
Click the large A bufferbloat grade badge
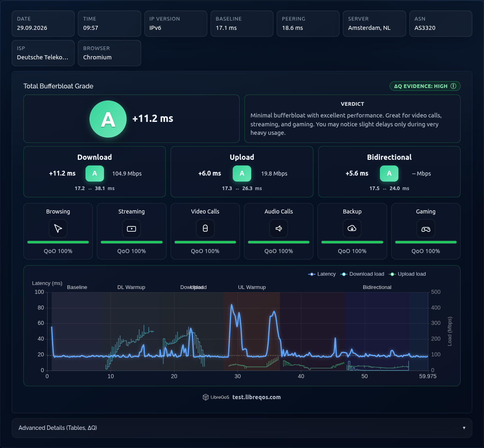(x=108, y=119)
